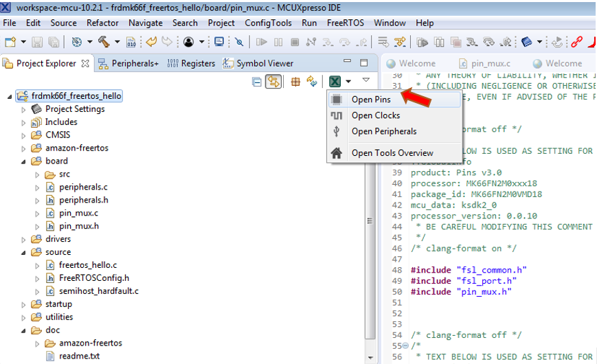This screenshot has height=364, width=597.
Task: Open the FreeRTOS menu
Action: (346, 23)
